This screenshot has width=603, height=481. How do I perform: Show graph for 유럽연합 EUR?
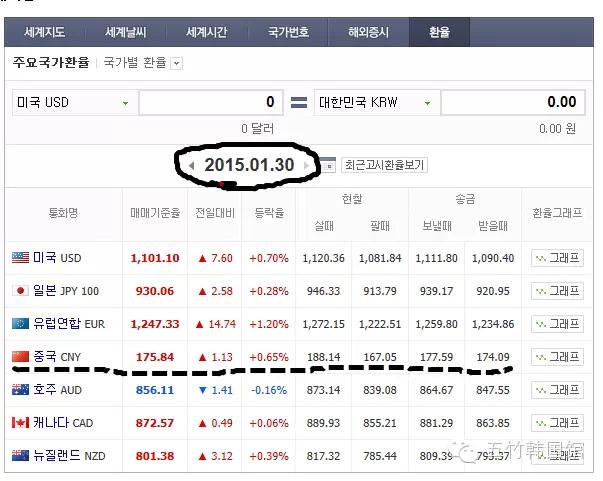[556, 324]
